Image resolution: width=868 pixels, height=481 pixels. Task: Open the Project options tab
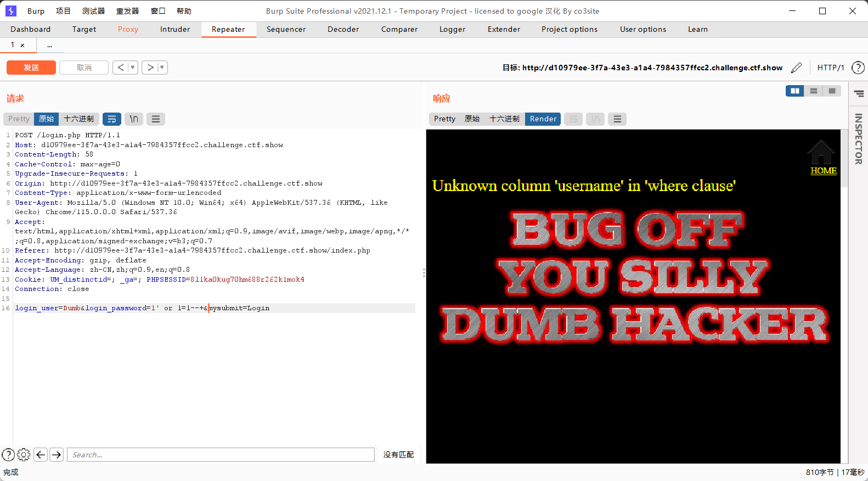(x=570, y=29)
